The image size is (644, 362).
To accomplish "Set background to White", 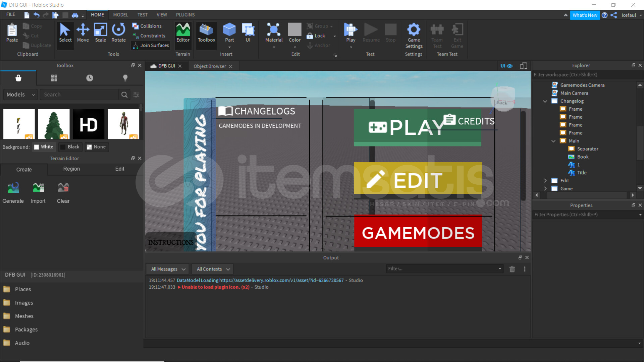I will pos(44,147).
